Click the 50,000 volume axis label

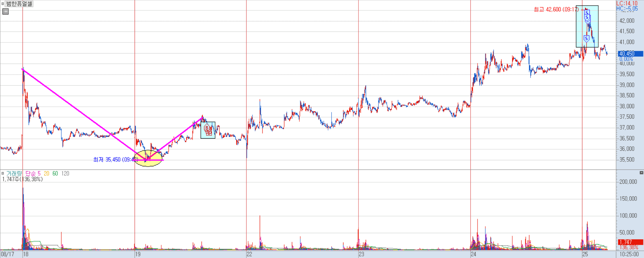627,233
